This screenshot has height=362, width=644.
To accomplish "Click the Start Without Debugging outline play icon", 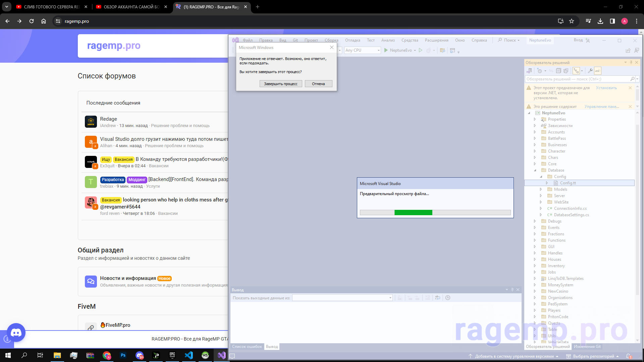I will [x=421, y=50].
